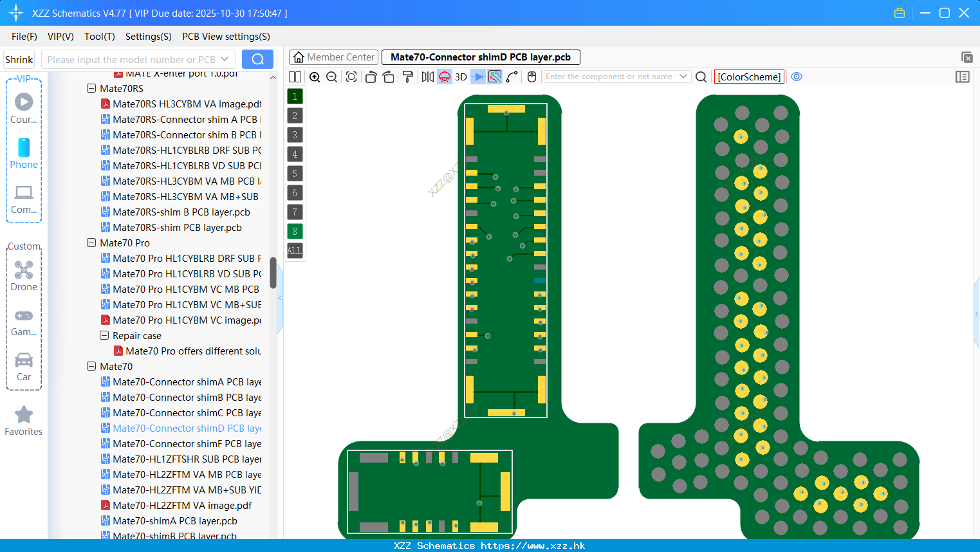This screenshot has width=980, height=552.
Task: Open the Courses sidebar section
Action: (24, 108)
